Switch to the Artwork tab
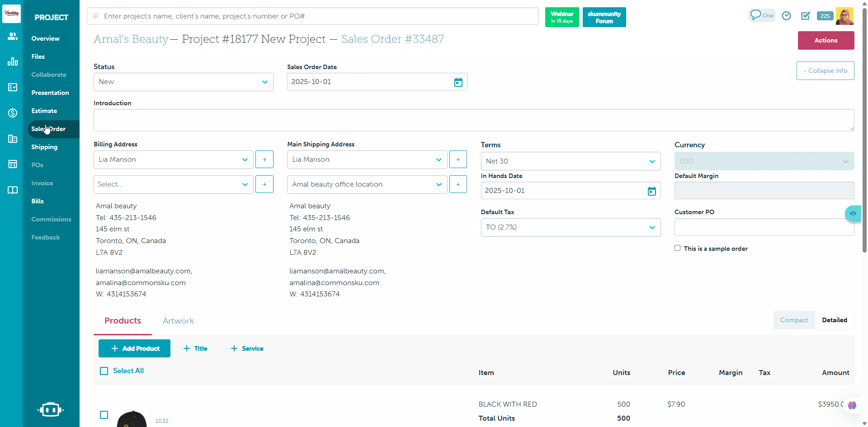868x427 pixels. pyautogui.click(x=178, y=321)
